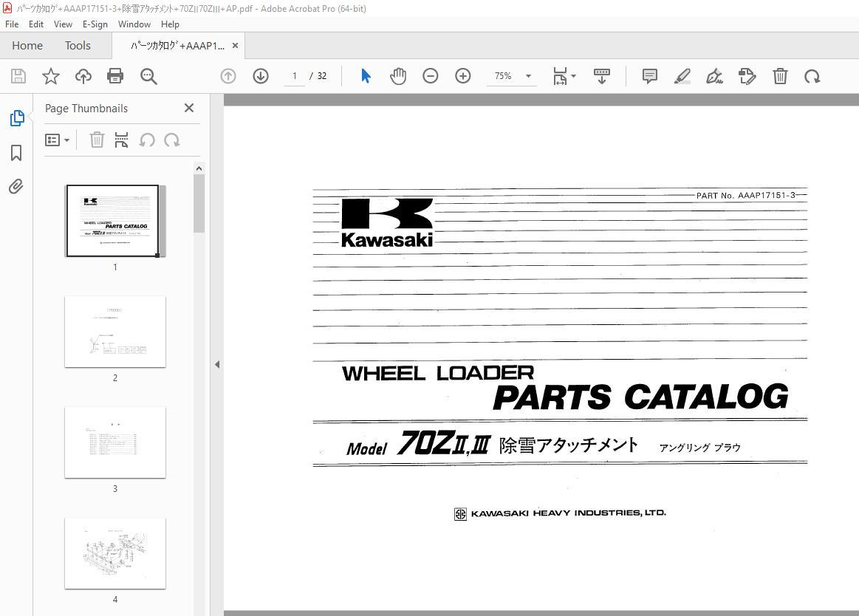Go to the previous page with the up arrow
The width and height of the screenshot is (859, 616).
pos(228,76)
